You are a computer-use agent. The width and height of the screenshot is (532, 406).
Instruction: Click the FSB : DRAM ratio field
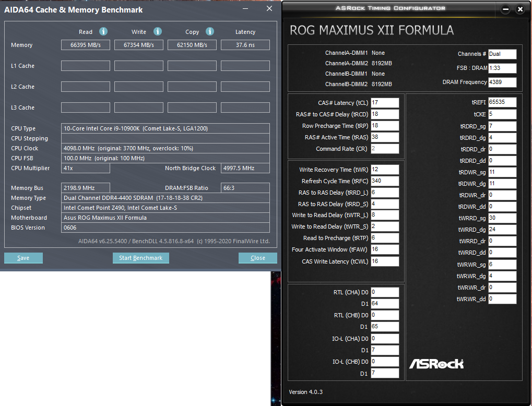[503, 67]
